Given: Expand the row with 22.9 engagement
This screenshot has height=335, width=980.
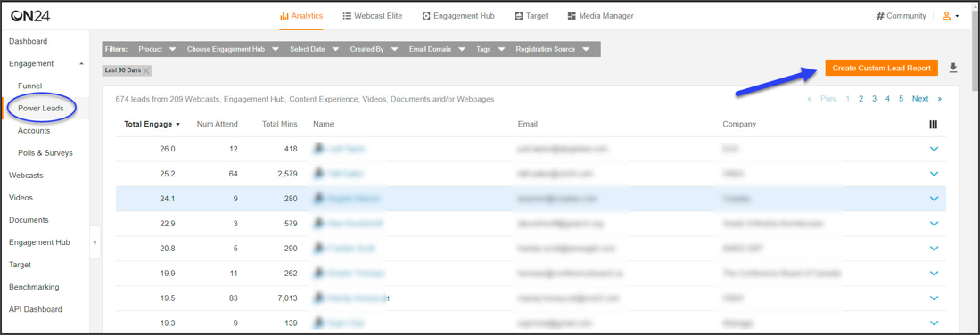Looking at the screenshot, I should (x=935, y=223).
